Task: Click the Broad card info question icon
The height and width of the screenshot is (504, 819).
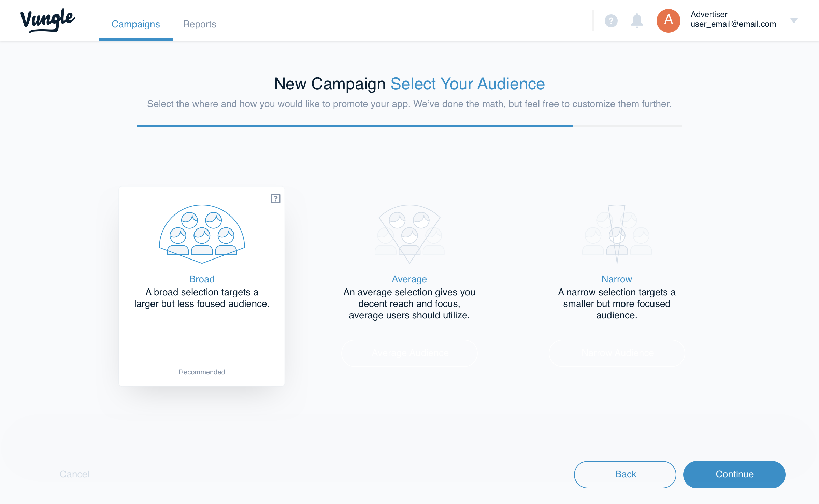Action: coord(276,198)
